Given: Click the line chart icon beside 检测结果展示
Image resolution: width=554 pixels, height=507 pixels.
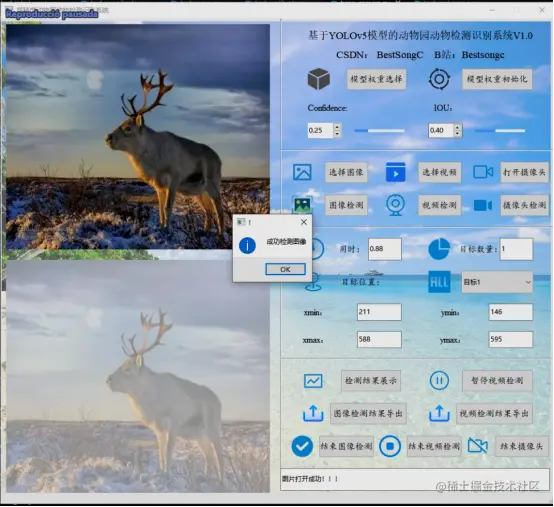Looking at the screenshot, I should click(x=313, y=381).
